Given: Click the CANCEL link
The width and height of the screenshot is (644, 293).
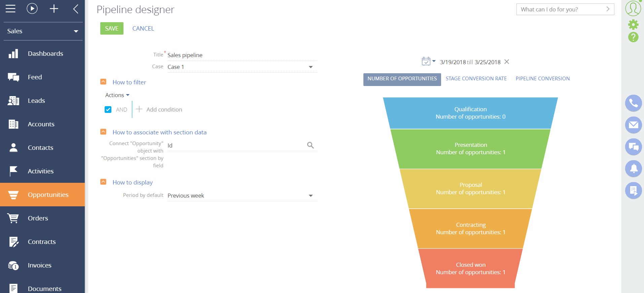Looking at the screenshot, I should (143, 29).
